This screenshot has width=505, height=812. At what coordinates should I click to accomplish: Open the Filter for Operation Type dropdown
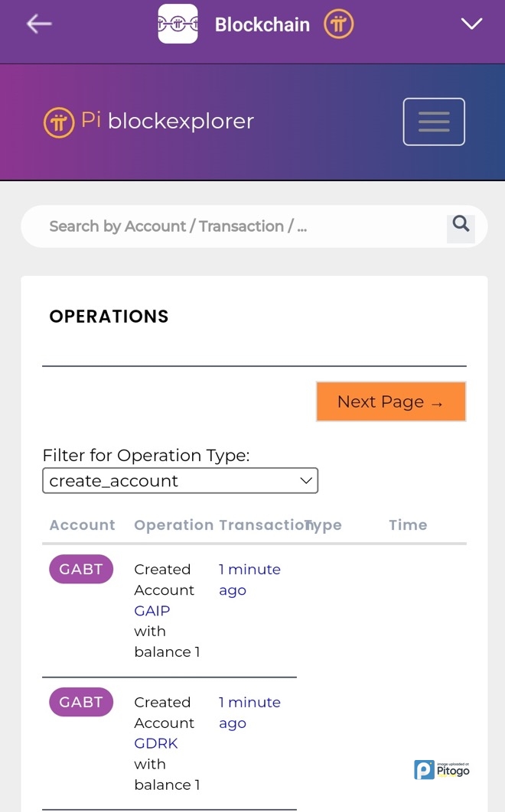[180, 481]
